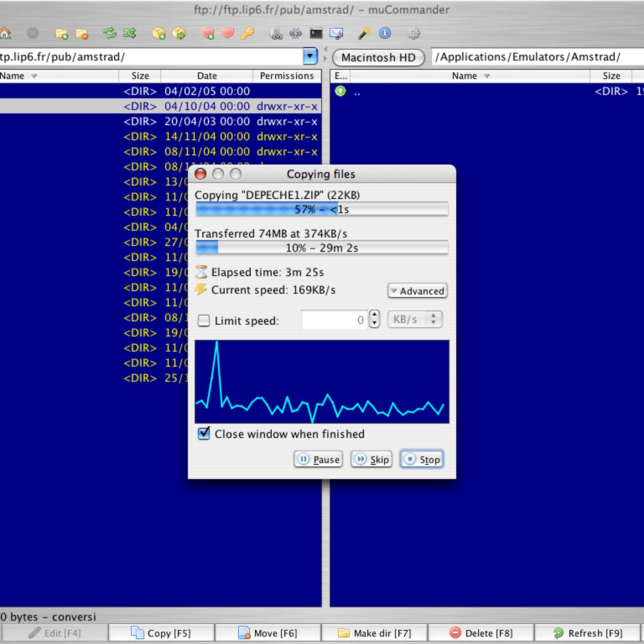Enable the Limit speed checkbox

click(x=204, y=321)
